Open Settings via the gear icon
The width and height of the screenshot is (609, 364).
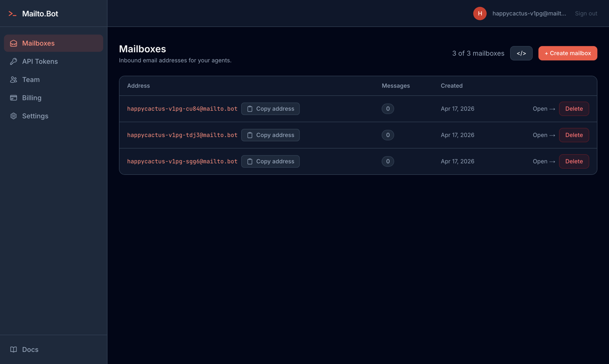pyautogui.click(x=13, y=116)
